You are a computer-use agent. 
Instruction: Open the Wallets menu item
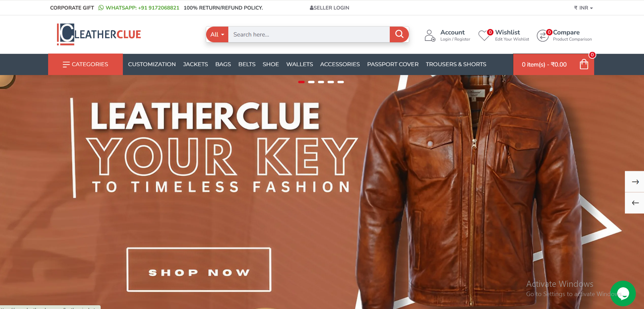pos(300,64)
